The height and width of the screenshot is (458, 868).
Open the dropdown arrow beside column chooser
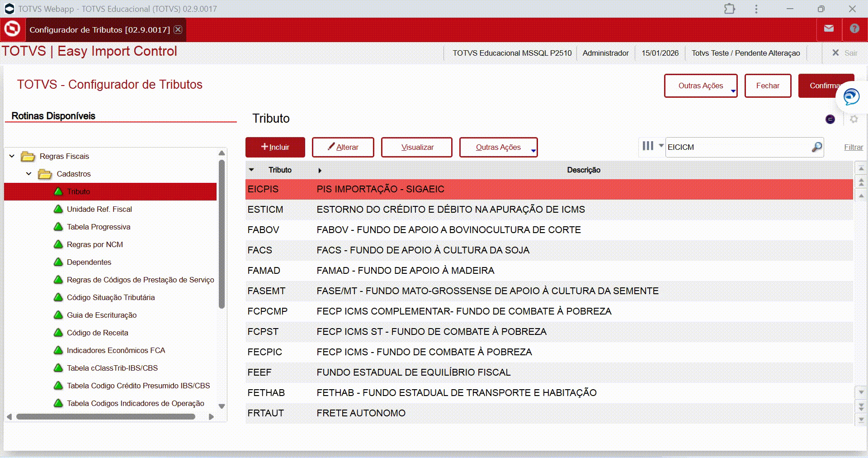pyautogui.click(x=661, y=146)
